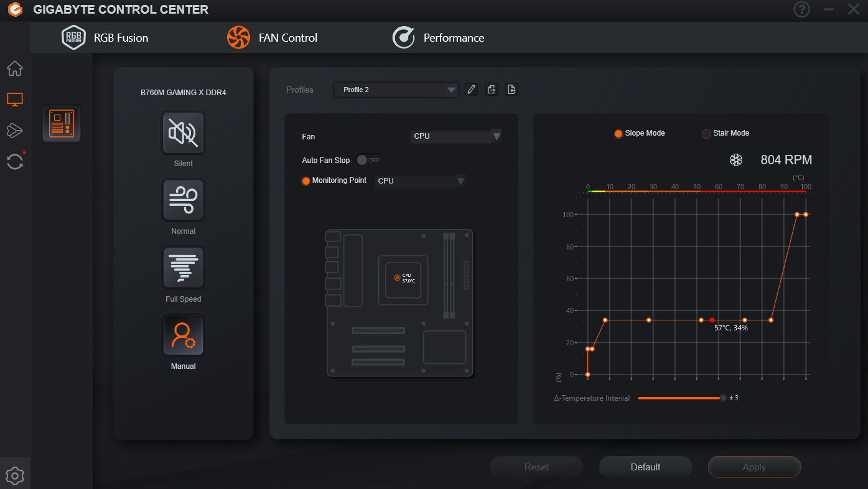Open the FAN Control tab

(x=272, y=37)
